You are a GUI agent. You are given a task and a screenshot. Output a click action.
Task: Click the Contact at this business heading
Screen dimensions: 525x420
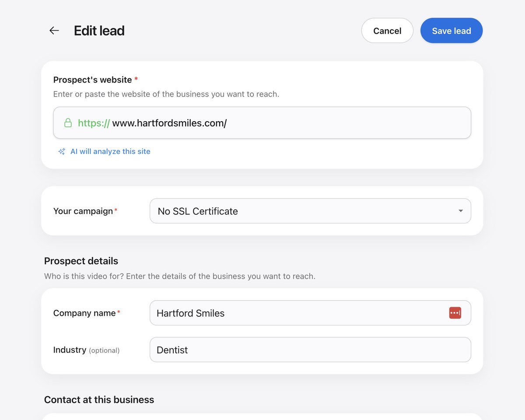coord(99,399)
